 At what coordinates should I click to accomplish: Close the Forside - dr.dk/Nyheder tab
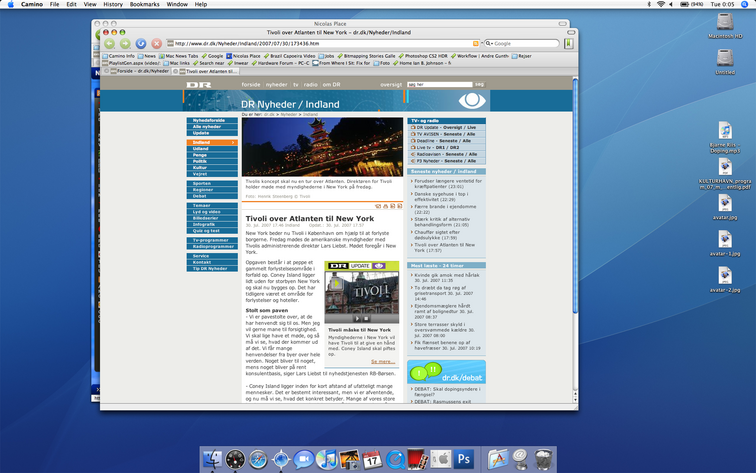pos(107,71)
